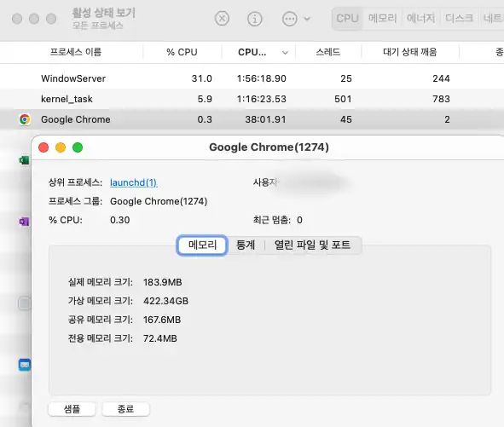The width and height of the screenshot is (504, 427).
Task: Sort by % CPU column header
Action: (x=182, y=52)
